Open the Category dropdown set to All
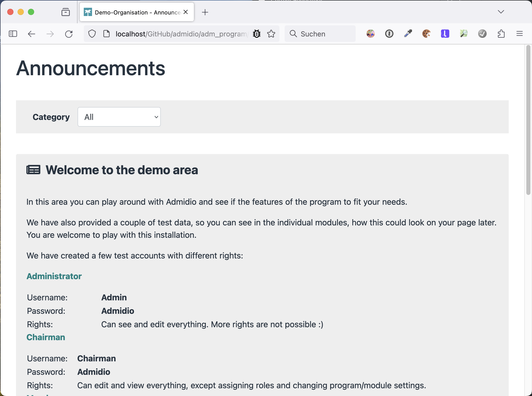The width and height of the screenshot is (532, 396). point(119,117)
